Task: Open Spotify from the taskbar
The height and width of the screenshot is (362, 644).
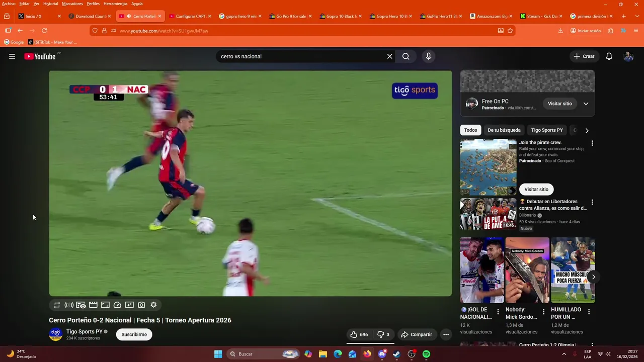Action: click(426, 354)
